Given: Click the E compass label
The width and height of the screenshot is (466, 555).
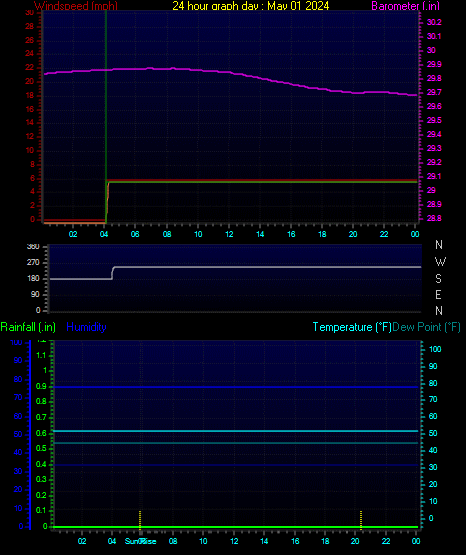Looking at the screenshot, I should coord(438,294).
